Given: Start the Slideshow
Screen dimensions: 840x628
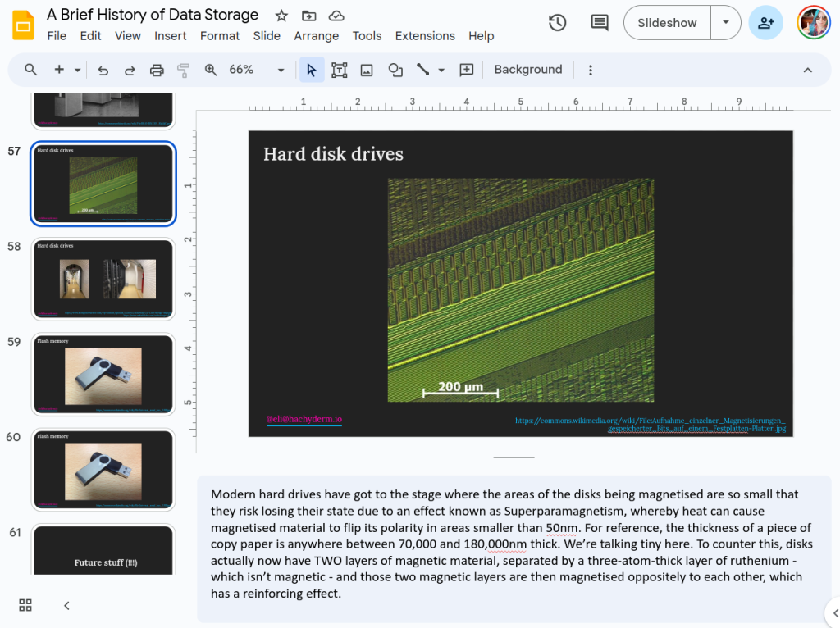Looking at the screenshot, I should [x=666, y=23].
